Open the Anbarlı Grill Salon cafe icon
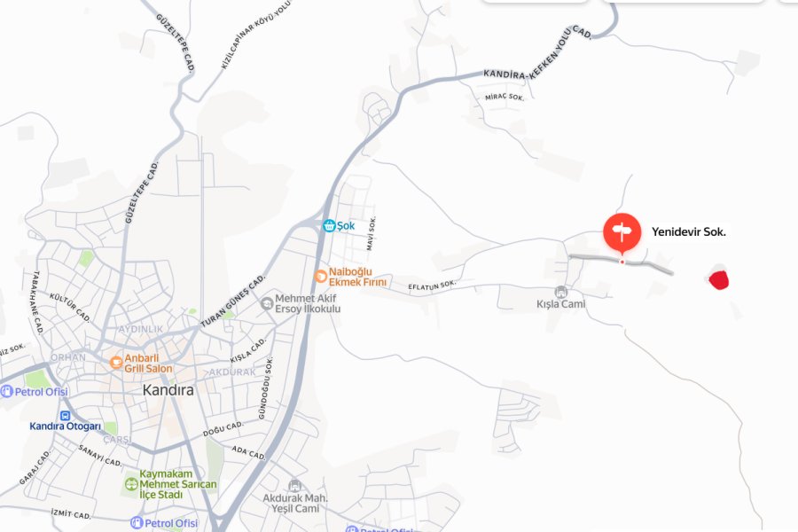Viewport: 798px width, 532px height. tap(116, 363)
